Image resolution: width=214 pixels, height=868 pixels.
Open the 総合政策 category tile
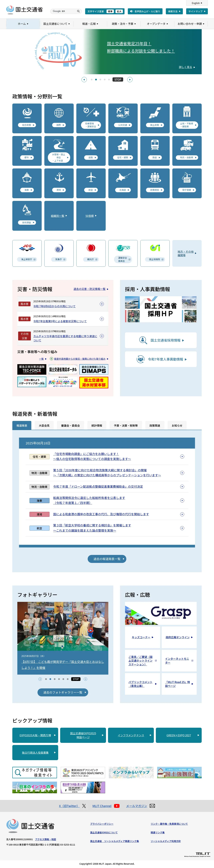[27, 118]
